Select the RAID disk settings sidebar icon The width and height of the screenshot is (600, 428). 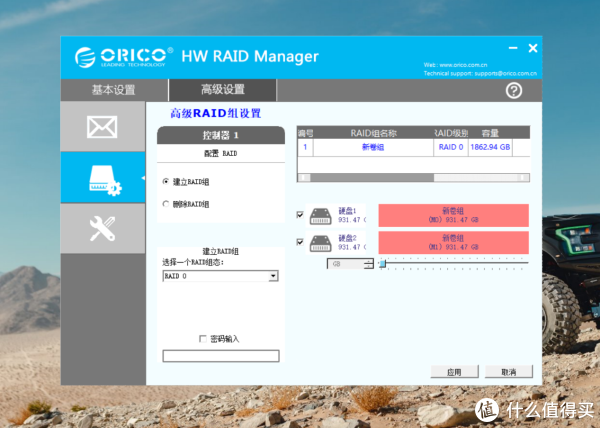coord(103,178)
